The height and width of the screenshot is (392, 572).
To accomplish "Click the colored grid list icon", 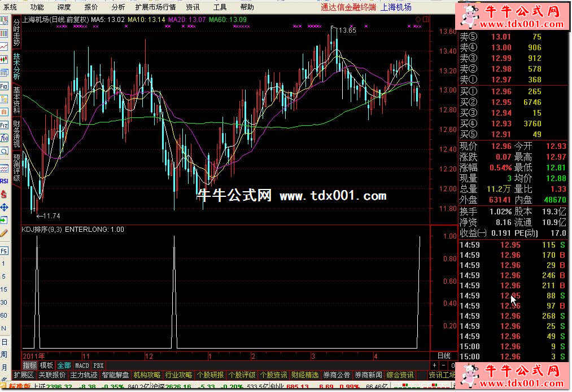I will (4, 33).
